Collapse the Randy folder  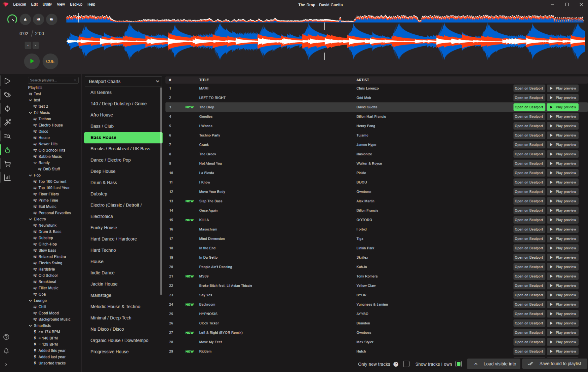(x=35, y=163)
